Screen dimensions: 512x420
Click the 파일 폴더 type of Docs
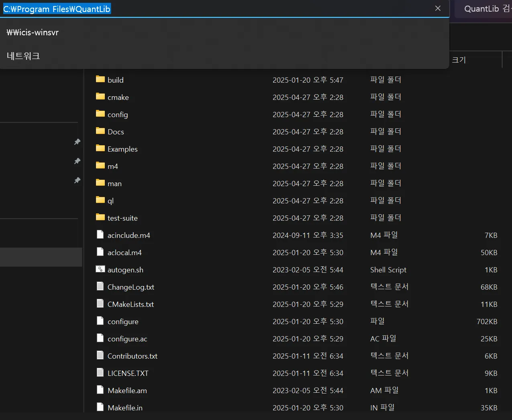[x=386, y=132]
